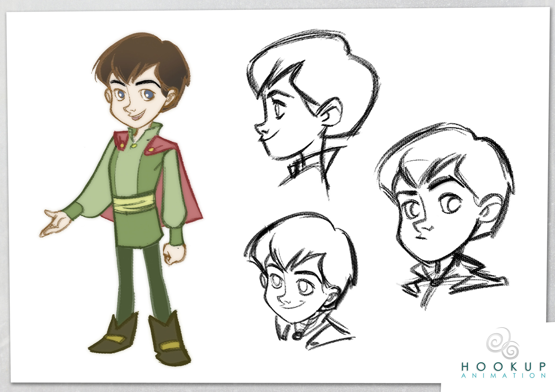Screen dimensions: 555x392
Task: Click the "HOOKUP" text
Action: pyautogui.click(x=504, y=367)
